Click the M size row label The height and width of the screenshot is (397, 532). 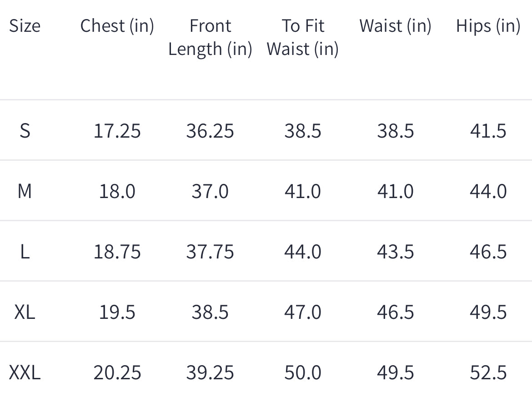[x=25, y=191]
